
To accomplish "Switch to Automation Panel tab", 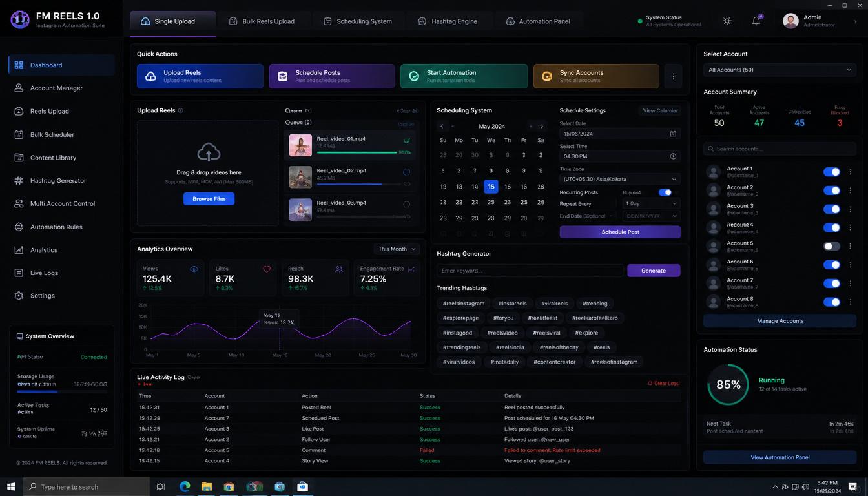I will (538, 21).
